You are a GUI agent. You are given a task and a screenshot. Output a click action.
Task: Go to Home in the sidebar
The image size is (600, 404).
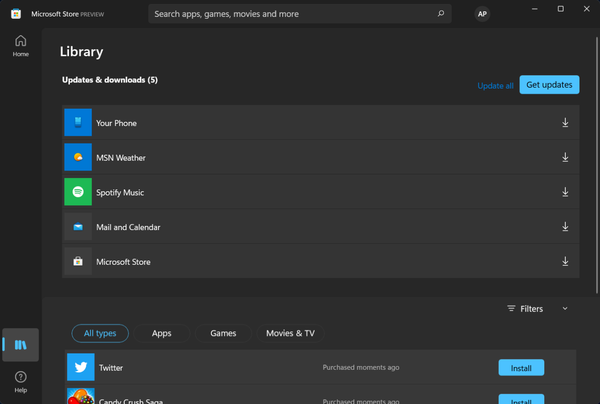coord(21,46)
